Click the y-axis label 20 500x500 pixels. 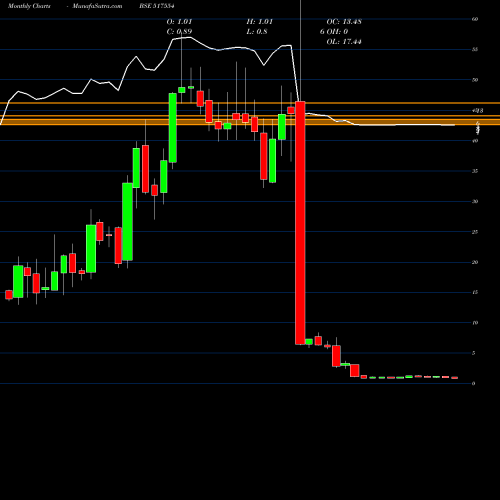475,262
